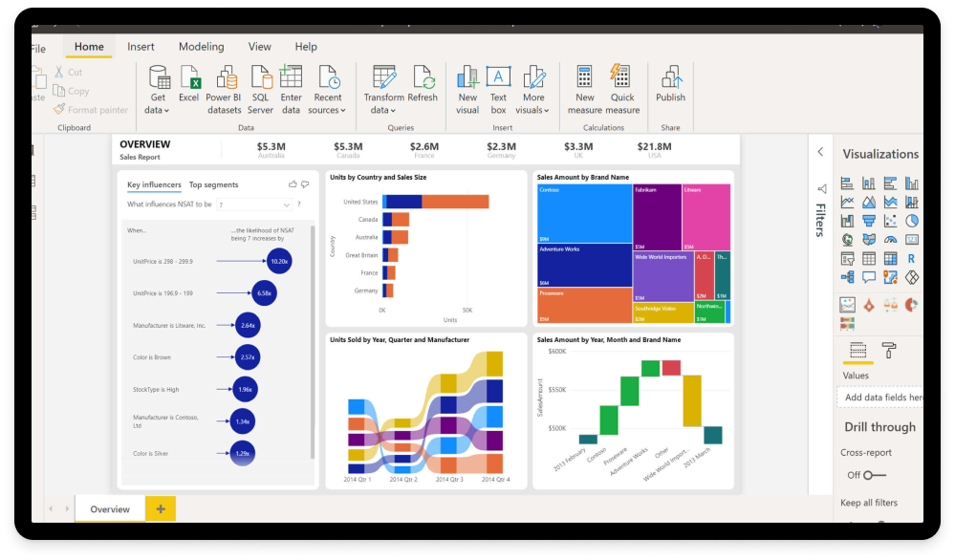Viewport: 955px width, 560px height.
Task: Select the Top segments tab
Action: (214, 185)
